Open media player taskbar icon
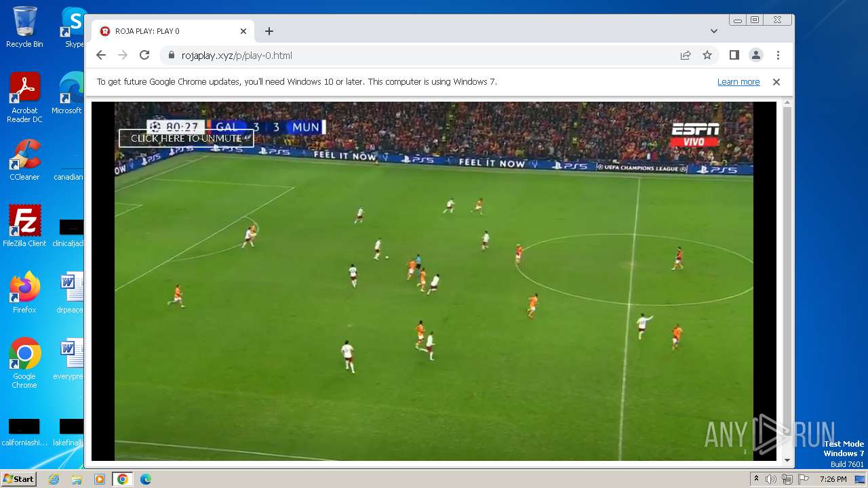This screenshot has height=488, width=868. tap(100, 479)
